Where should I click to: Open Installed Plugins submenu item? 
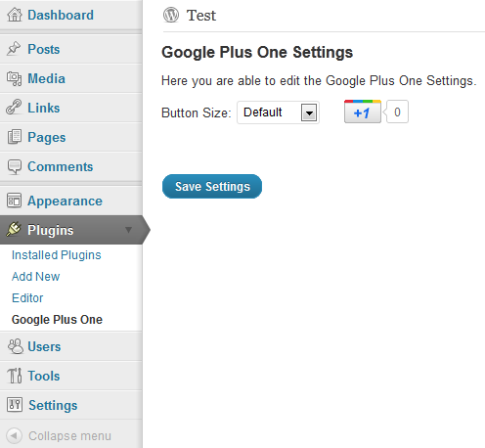[x=57, y=255]
